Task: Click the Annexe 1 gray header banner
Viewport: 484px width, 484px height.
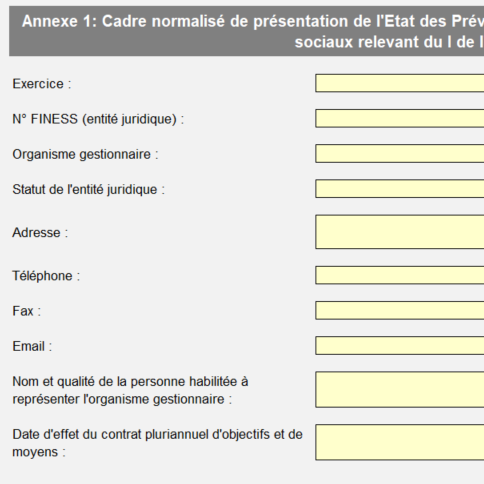Action: [247, 31]
